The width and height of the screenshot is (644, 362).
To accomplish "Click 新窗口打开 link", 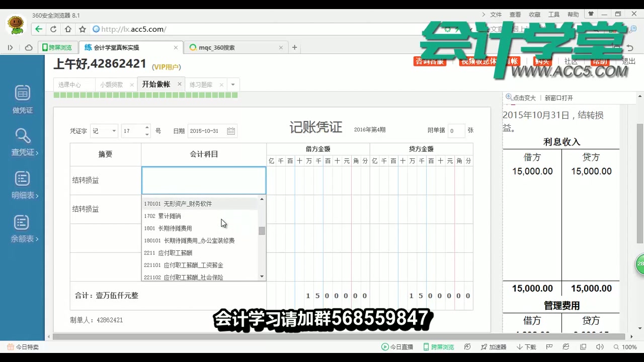I will [558, 98].
